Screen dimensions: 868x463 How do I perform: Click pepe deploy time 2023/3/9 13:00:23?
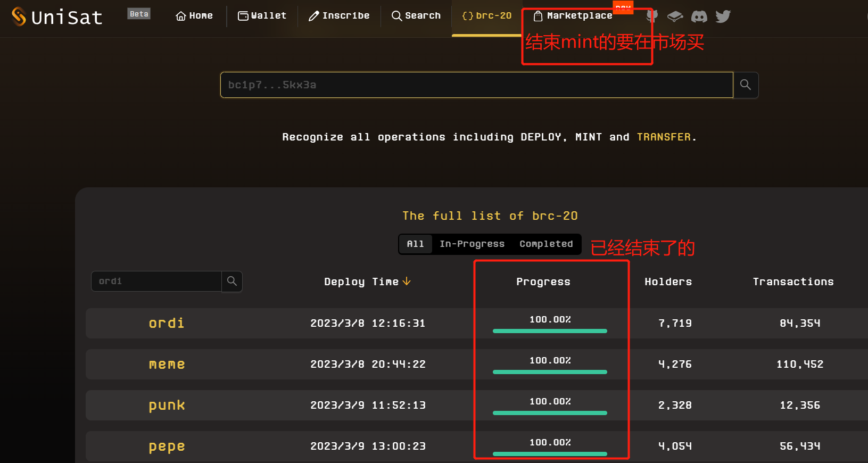point(368,446)
